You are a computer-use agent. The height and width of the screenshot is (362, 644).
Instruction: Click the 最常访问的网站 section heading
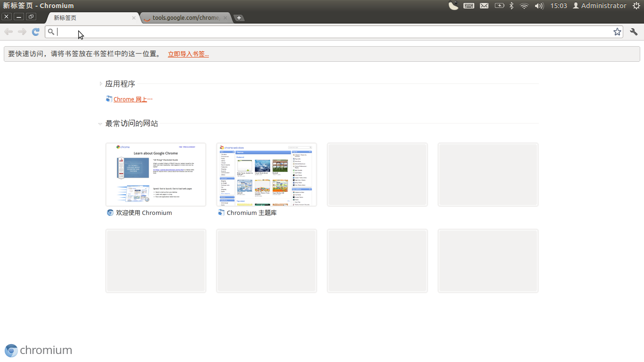[132, 123]
